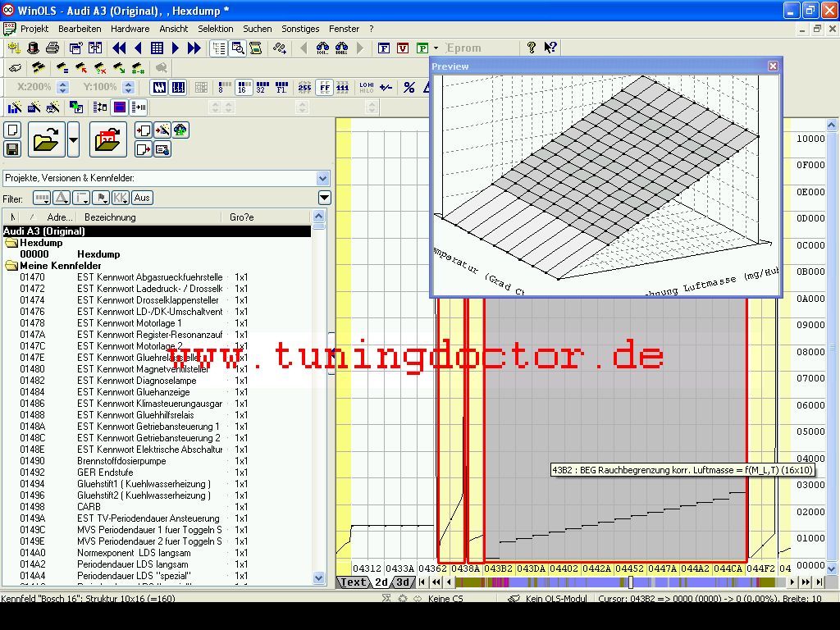Click the percent display icon
This screenshot has width=840, height=630.
tap(409, 87)
